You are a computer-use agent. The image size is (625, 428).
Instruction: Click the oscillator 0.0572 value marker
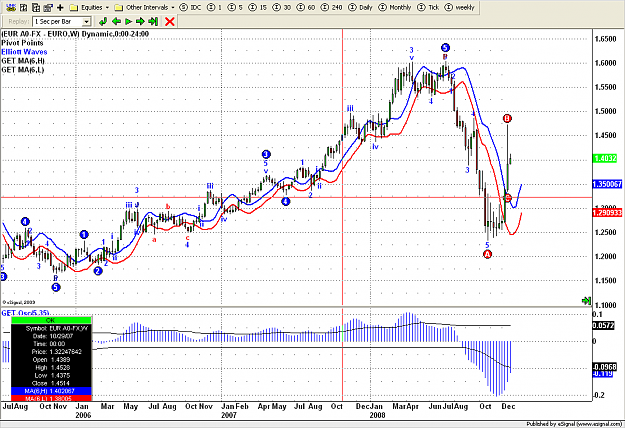point(604,326)
